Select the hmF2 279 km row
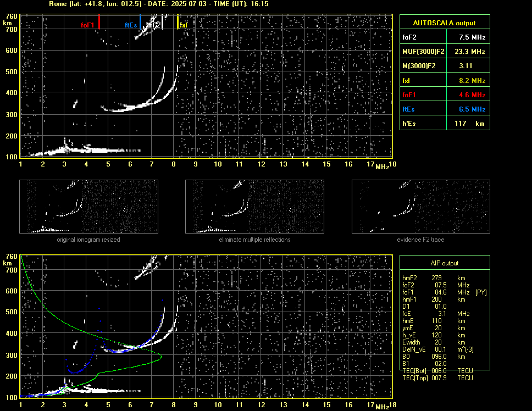The image size is (532, 411). tap(433, 277)
